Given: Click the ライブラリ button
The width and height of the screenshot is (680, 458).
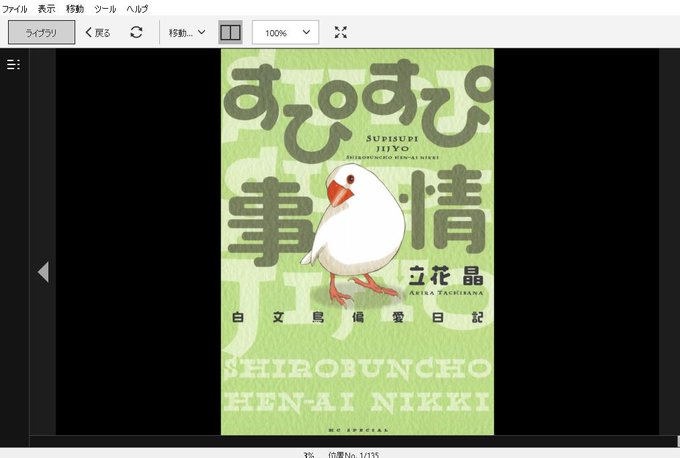Looking at the screenshot, I should 42,33.
